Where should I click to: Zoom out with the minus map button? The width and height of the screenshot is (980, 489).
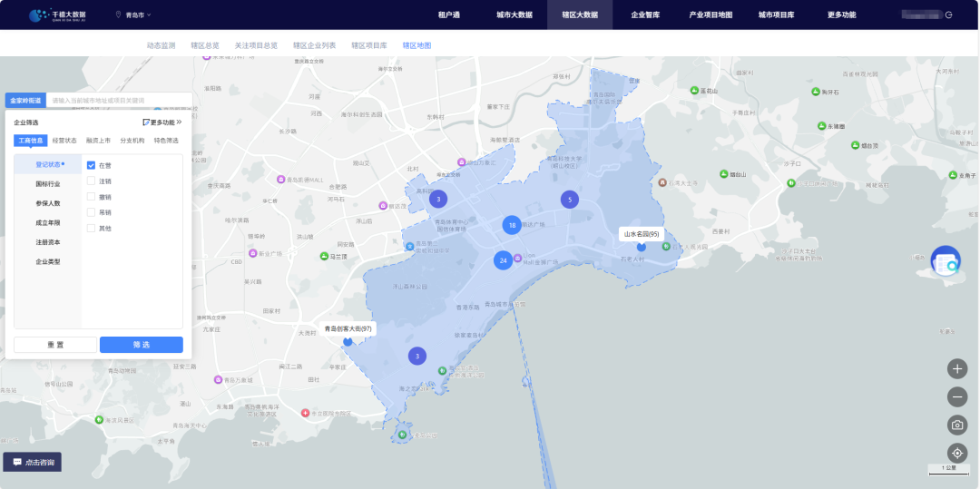pyautogui.click(x=957, y=396)
